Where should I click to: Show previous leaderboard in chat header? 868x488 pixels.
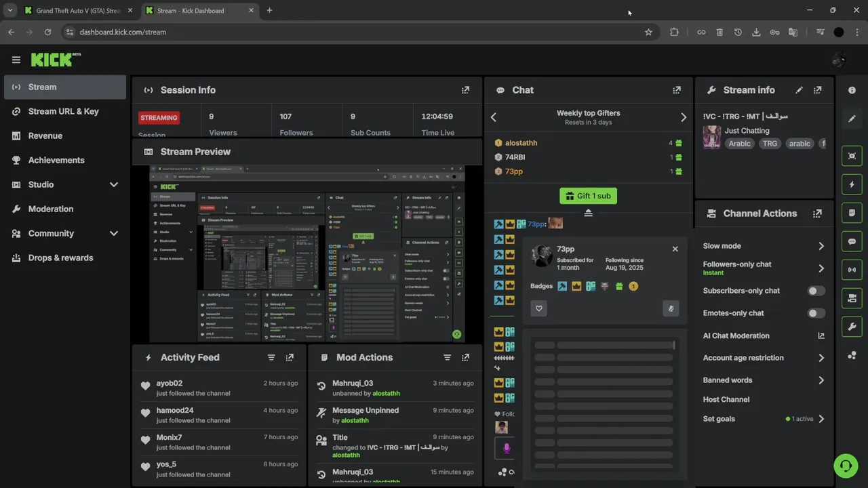(x=494, y=117)
